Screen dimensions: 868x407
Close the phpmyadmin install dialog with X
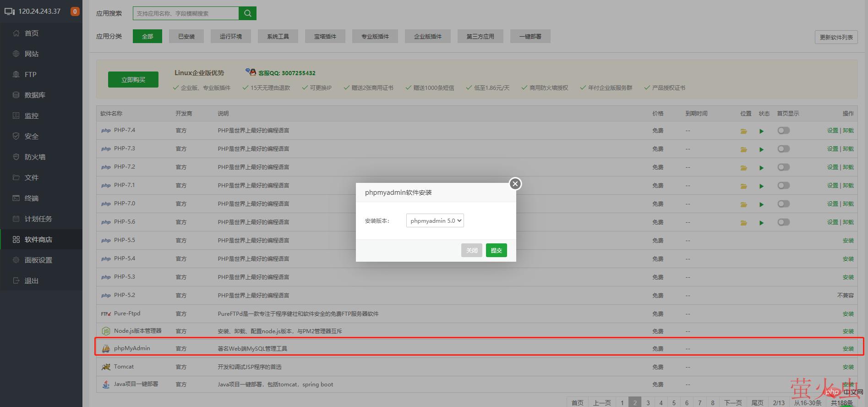[x=515, y=184]
